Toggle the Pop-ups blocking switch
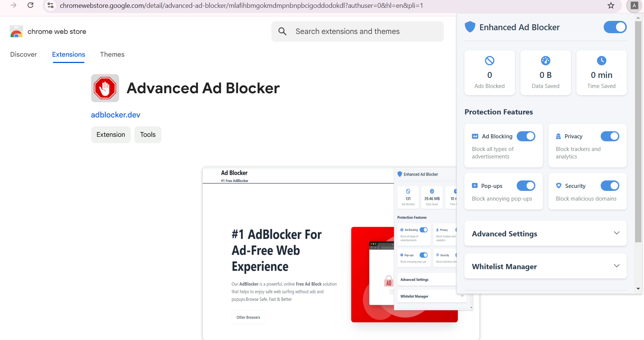The image size is (644, 340). coord(526,186)
